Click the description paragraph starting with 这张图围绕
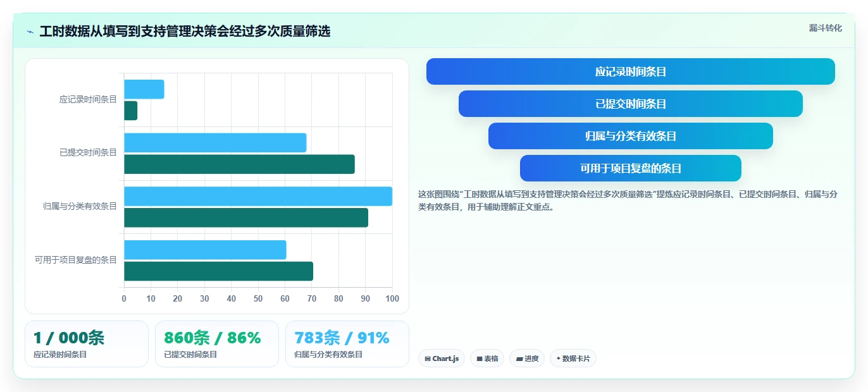This screenshot has height=392, width=868. tap(628, 200)
